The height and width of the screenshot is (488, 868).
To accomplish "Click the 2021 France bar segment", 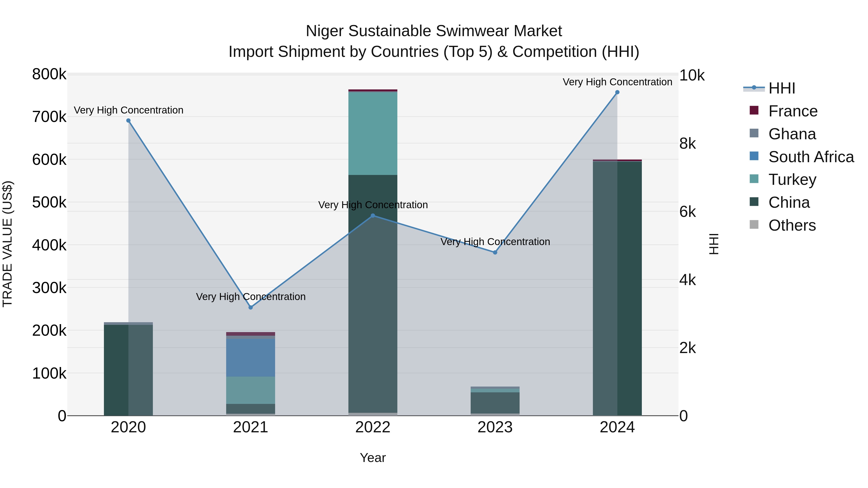I will [x=251, y=334].
